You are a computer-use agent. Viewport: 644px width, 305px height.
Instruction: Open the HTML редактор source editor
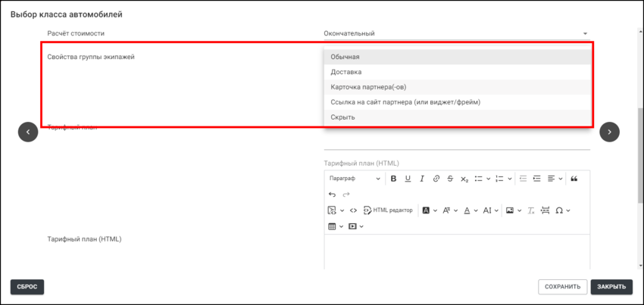[x=388, y=210]
